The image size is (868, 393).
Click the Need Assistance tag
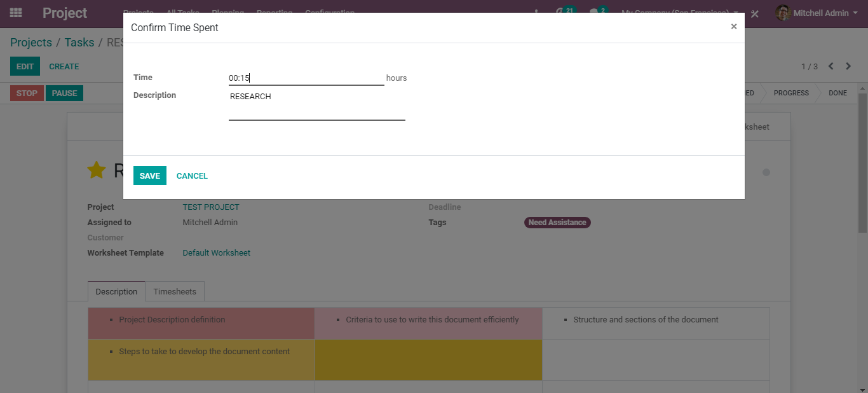coord(557,223)
